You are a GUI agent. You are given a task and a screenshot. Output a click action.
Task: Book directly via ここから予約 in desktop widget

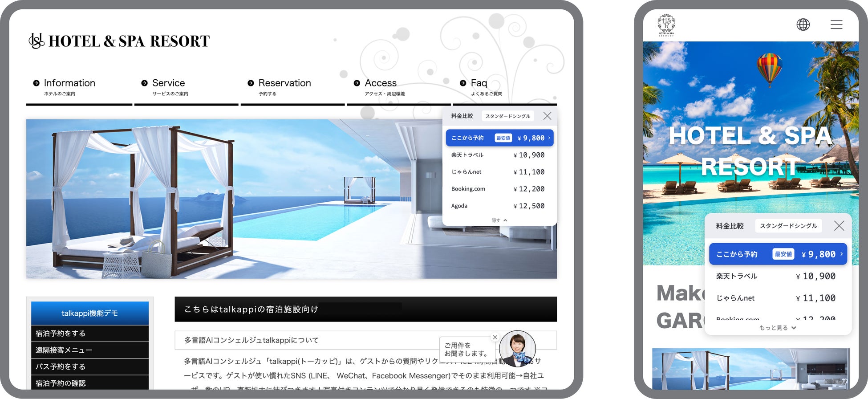click(x=500, y=138)
